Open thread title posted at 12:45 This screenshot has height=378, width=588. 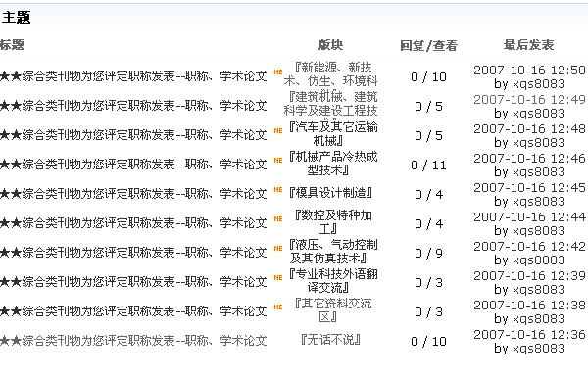point(133,194)
